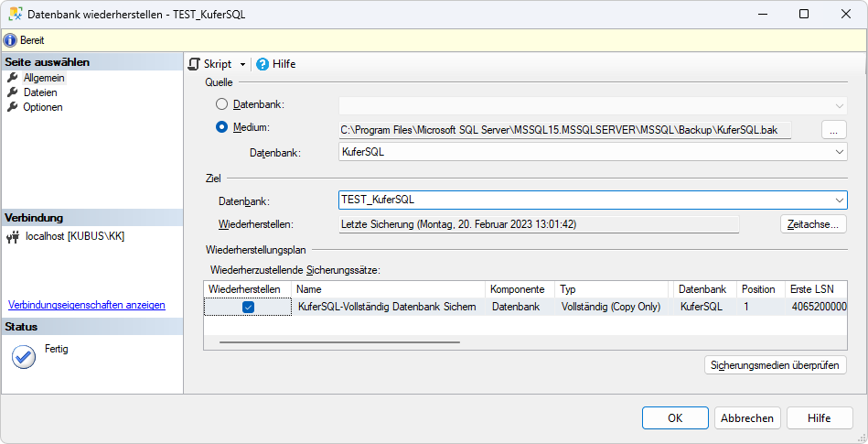Click the wrench icon next to Optionen
The height and width of the screenshot is (444, 868).
pos(12,107)
